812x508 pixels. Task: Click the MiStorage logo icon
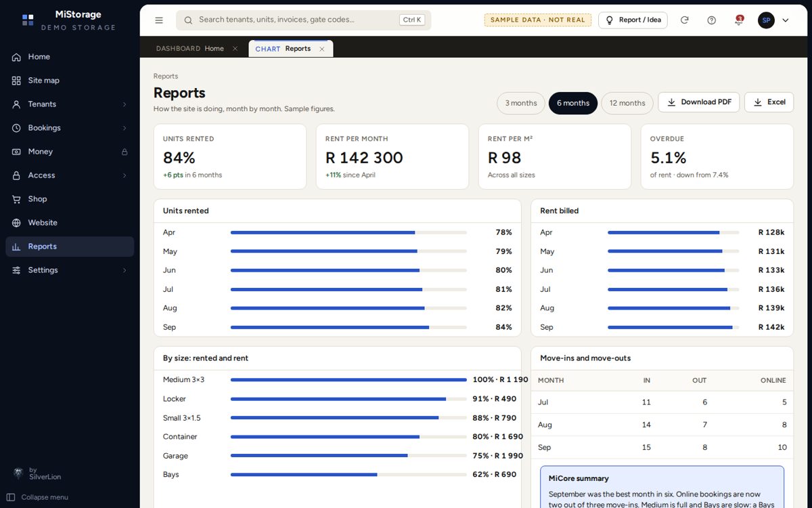28,20
